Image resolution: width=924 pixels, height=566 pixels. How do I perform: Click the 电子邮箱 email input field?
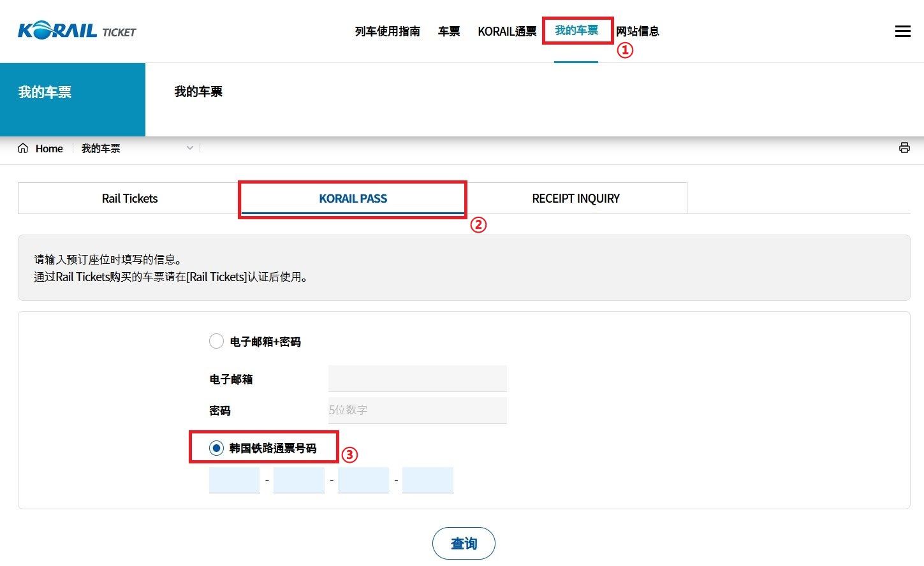(x=417, y=379)
